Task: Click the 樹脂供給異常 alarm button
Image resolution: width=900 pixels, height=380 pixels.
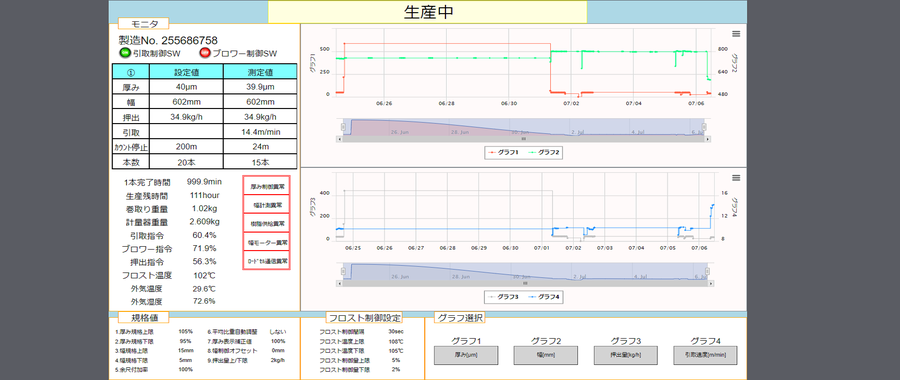Action: pos(266,223)
